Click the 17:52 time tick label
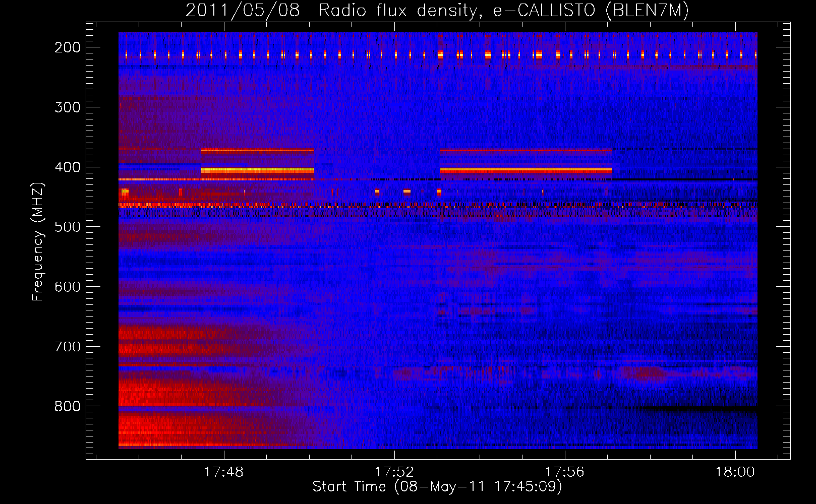 [x=394, y=472]
